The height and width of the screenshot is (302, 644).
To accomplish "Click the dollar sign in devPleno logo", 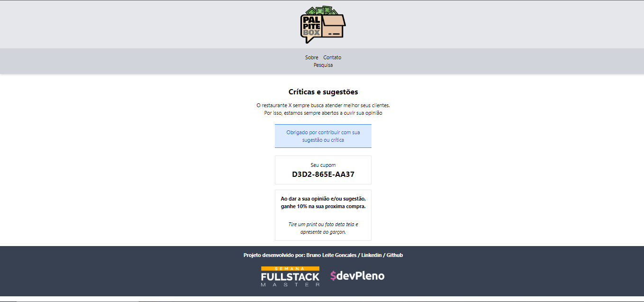I will [334, 275].
